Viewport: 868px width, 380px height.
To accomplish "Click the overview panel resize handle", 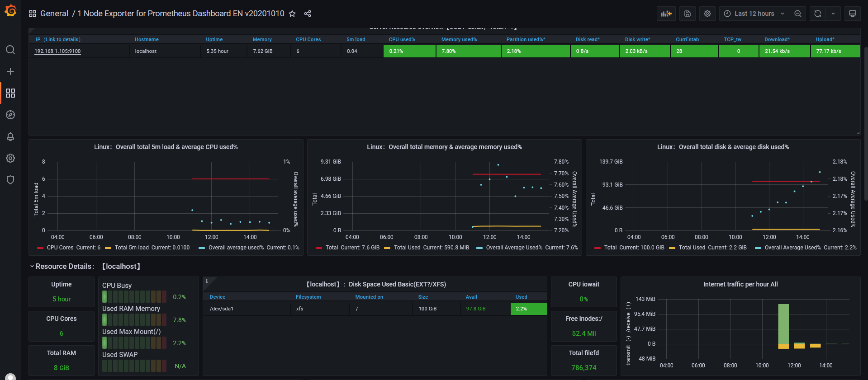I will click(x=858, y=133).
